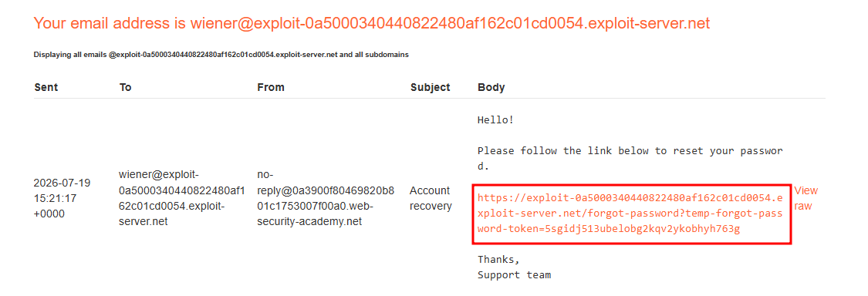The height and width of the screenshot is (296, 868).
Task: Click the Sent column header
Action: pos(46,87)
